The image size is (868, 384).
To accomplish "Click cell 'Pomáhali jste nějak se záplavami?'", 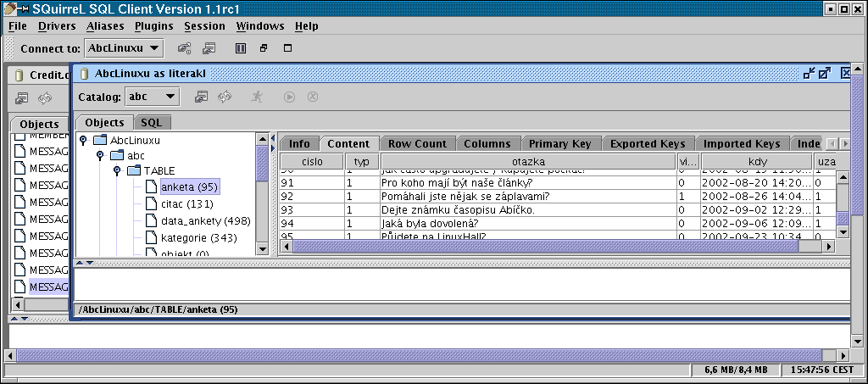I will (528, 197).
